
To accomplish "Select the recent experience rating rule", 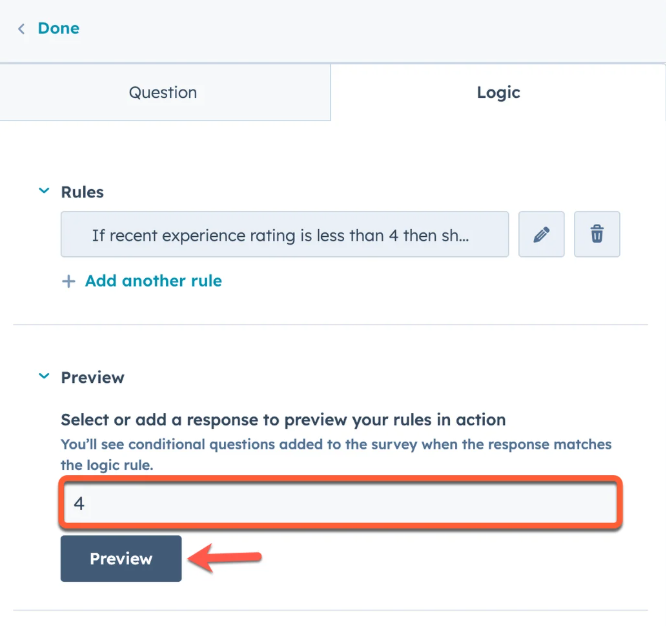I will click(x=284, y=235).
